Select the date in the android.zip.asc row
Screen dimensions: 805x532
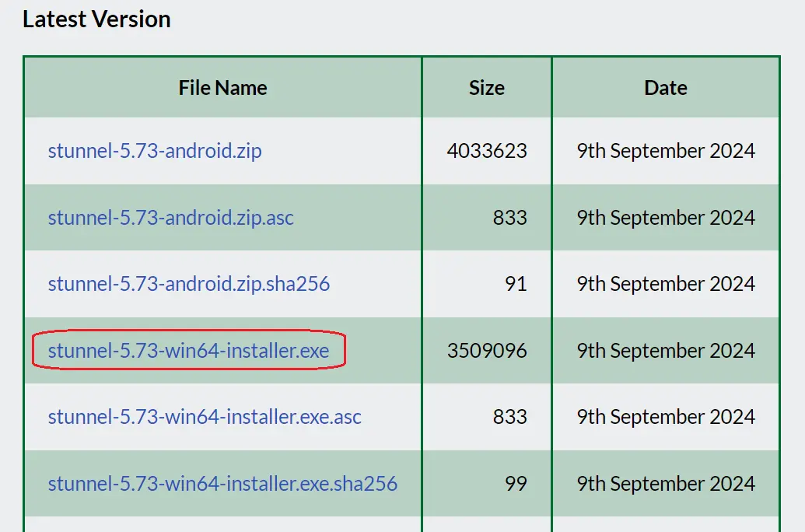(x=666, y=218)
